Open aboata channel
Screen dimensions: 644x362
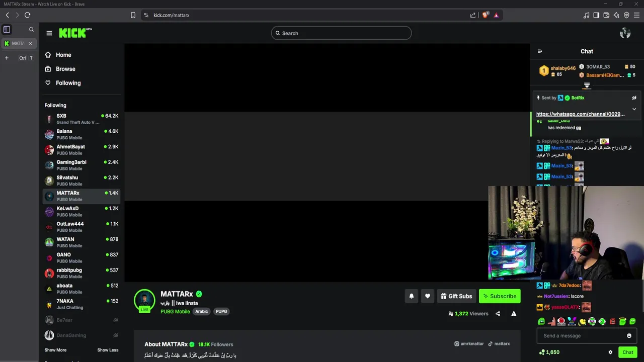[82, 289]
